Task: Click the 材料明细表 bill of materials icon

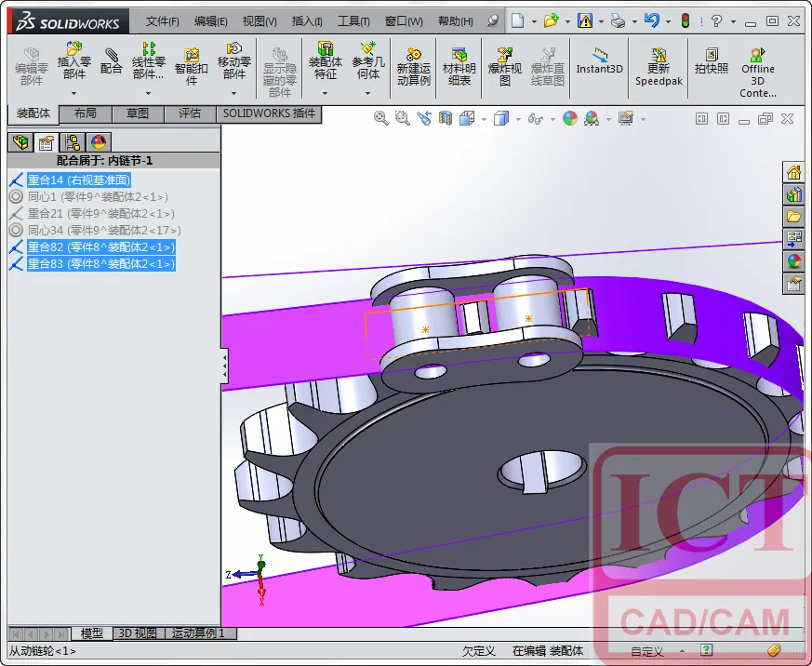Action: tap(459, 67)
